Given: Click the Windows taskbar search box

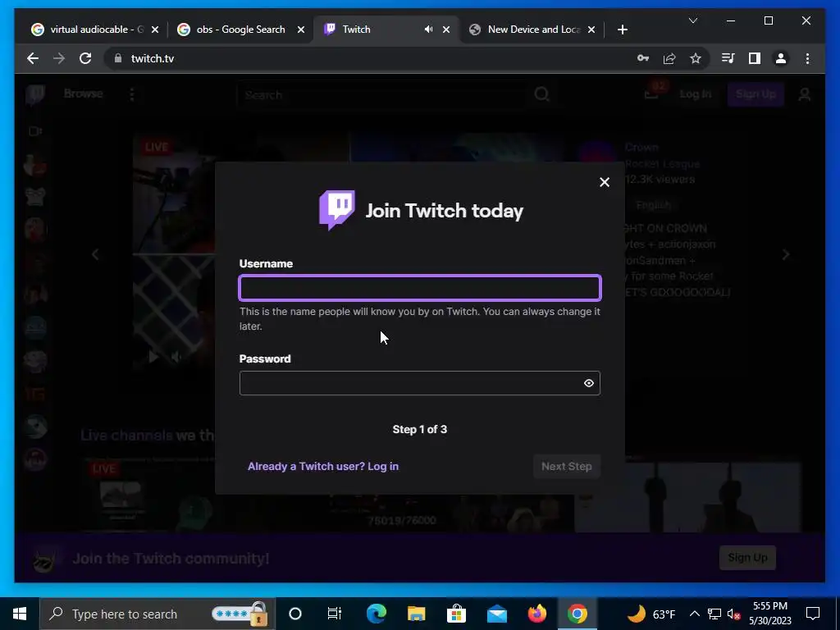Looking at the screenshot, I should tap(157, 614).
